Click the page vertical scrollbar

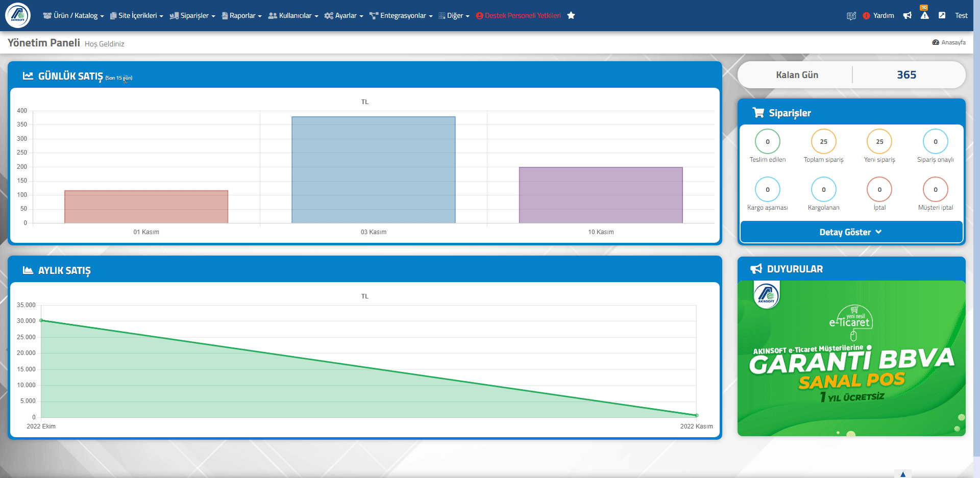point(977,230)
